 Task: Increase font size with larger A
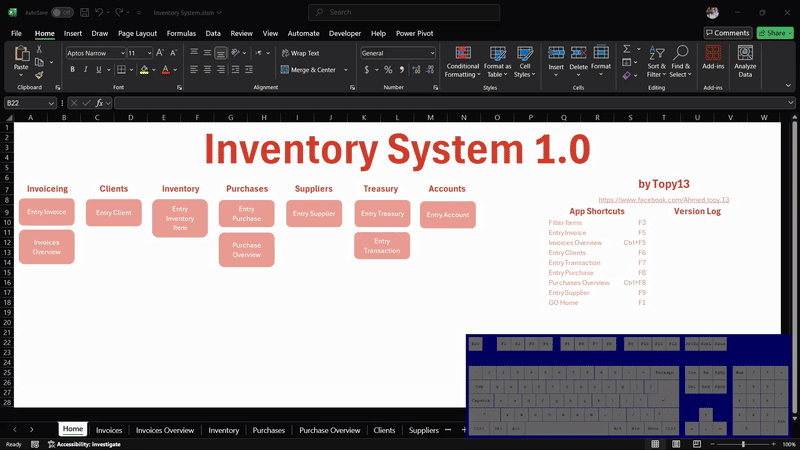click(x=160, y=53)
